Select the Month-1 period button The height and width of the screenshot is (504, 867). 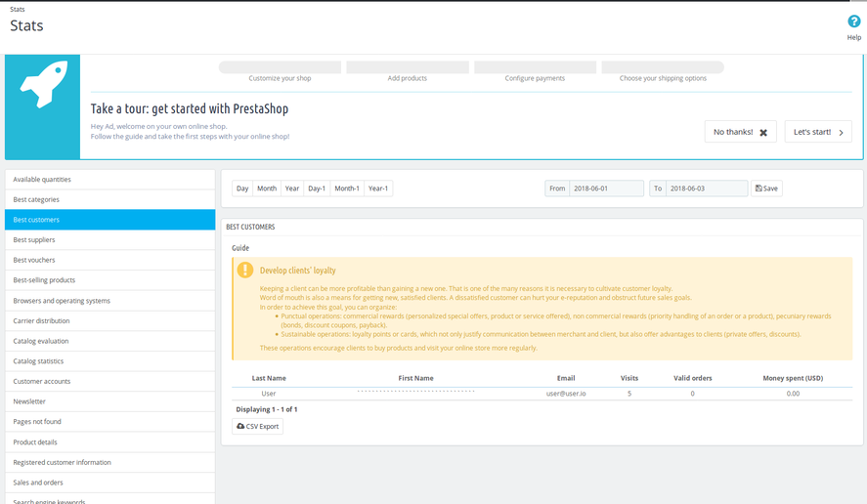(347, 189)
